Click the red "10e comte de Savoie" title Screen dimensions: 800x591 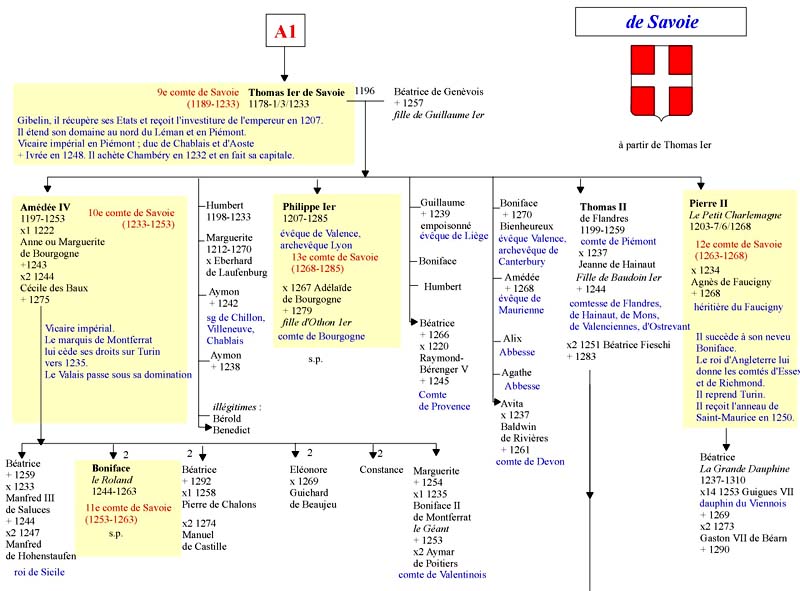pyautogui.click(x=131, y=213)
